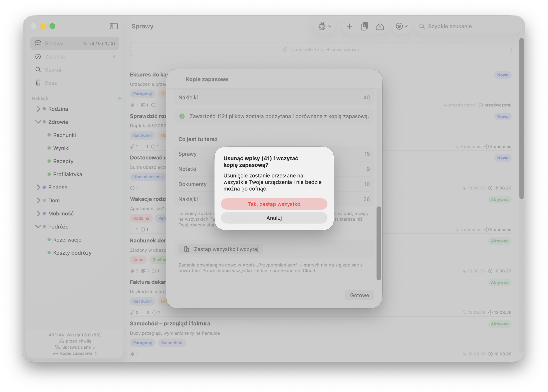Expand the Dom label group

[x=38, y=200]
